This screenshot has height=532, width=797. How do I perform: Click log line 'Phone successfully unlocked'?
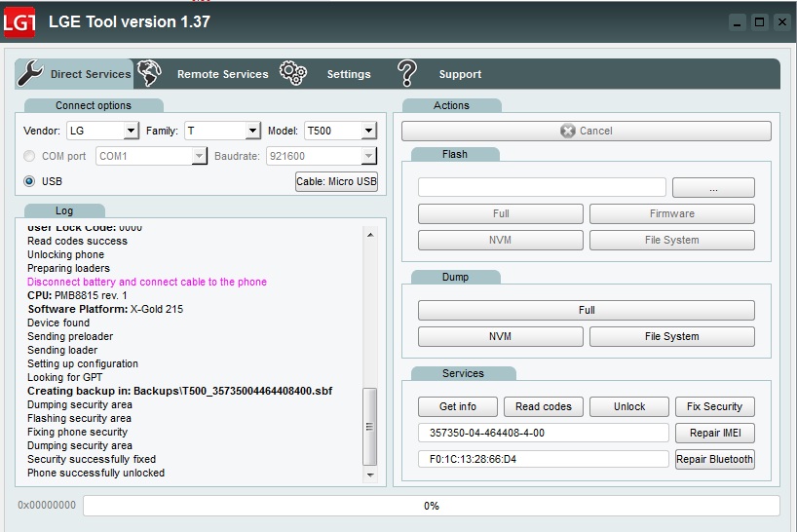click(x=96, y=474)
